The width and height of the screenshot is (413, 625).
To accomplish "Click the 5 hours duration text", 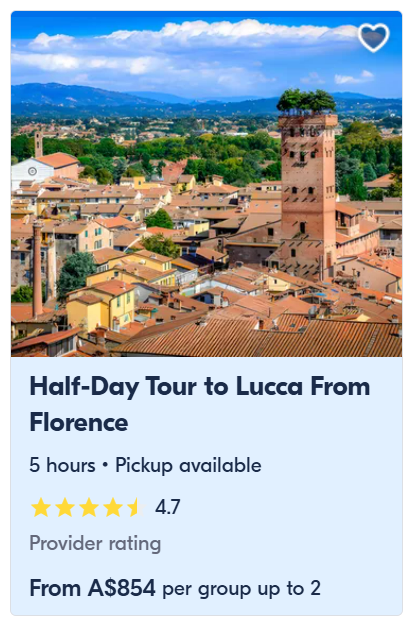I will (62, 465).
